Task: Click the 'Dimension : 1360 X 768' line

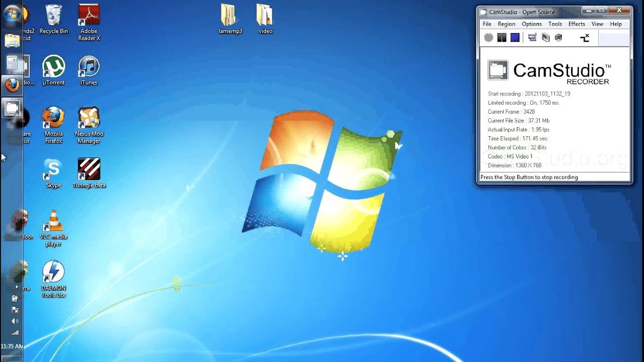Action: click(514, 166)
